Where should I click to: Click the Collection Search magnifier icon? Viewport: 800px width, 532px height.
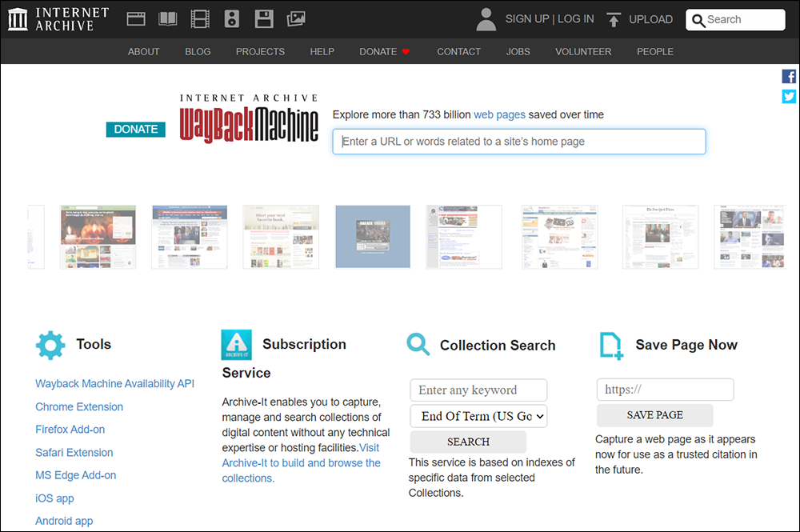coord(418,344)
